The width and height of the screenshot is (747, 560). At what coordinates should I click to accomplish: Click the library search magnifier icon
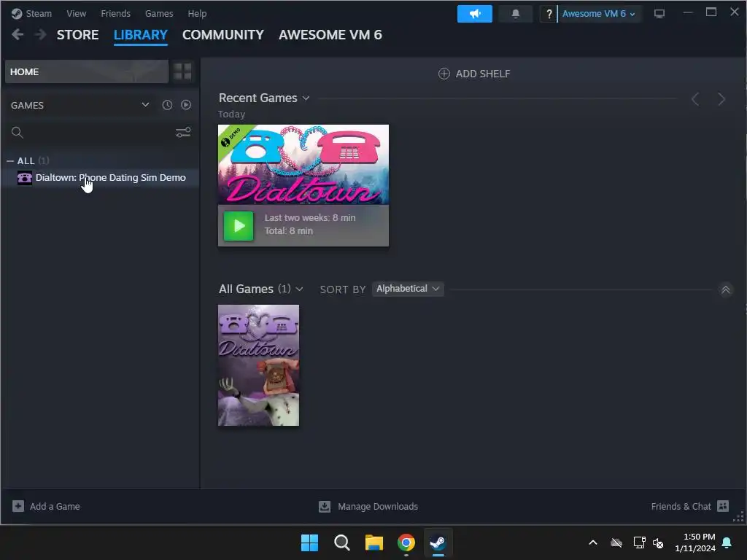(18, 133)
